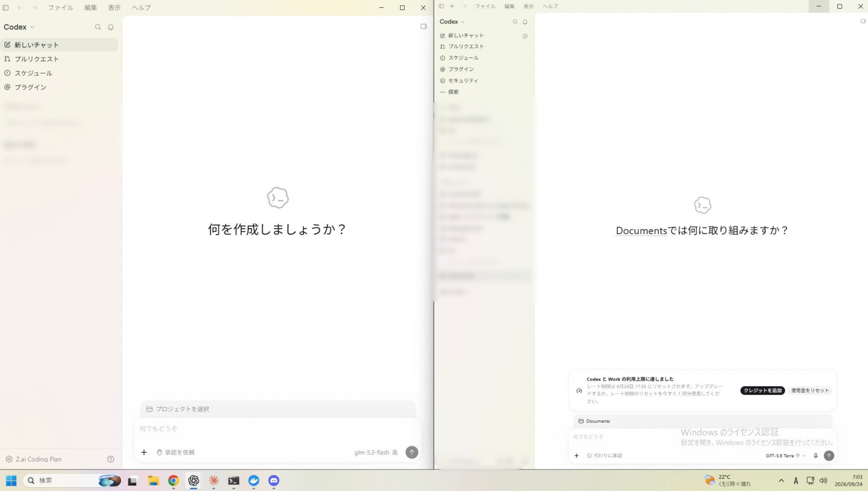Select セキュリティ in right window sidebar
The height and width of the screenshot is (491, 868).
pyautogui.click(x=484, y=80)
